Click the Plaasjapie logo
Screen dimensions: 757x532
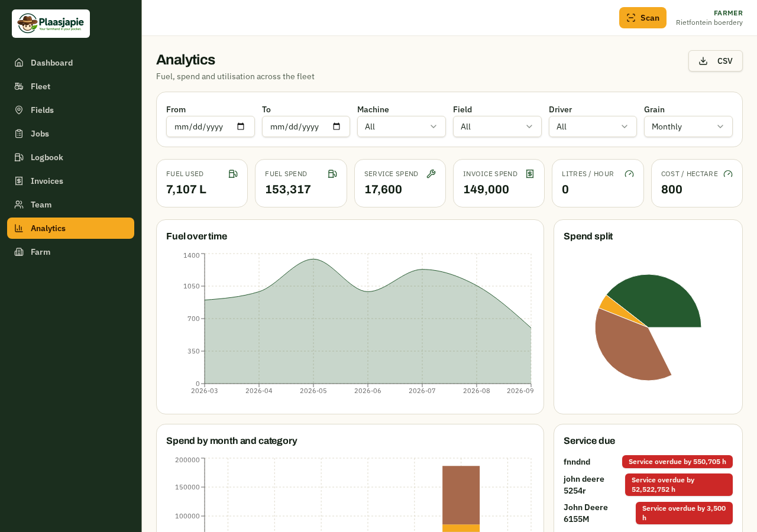pos(51,24)
